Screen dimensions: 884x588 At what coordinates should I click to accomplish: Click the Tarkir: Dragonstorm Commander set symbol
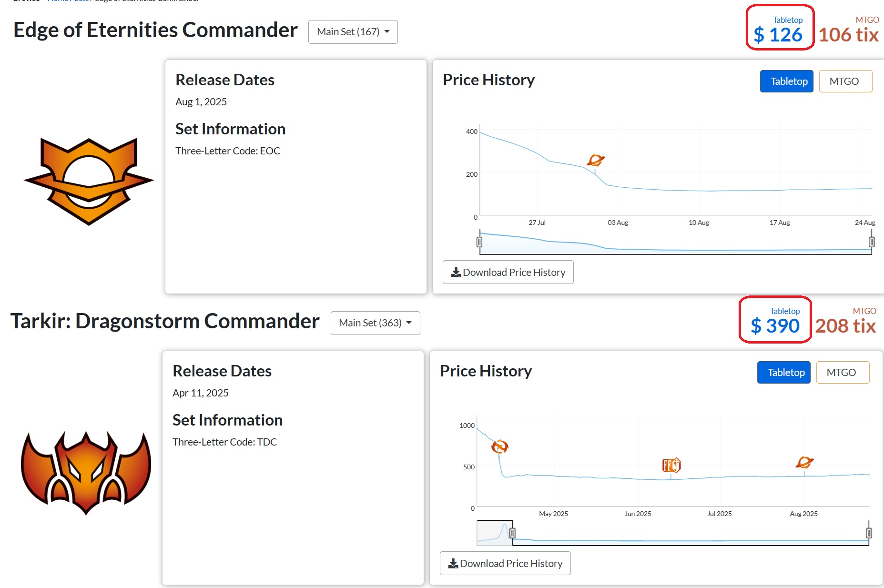[x=86, y=473]
